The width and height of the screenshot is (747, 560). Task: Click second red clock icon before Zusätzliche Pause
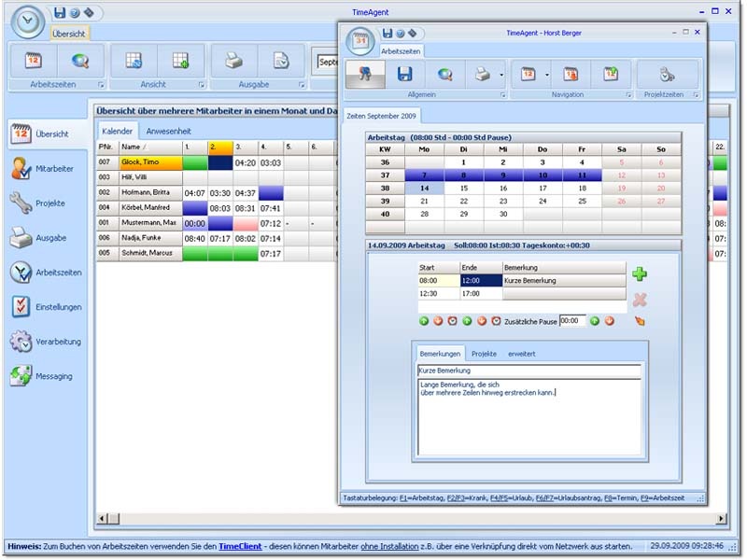(496, 321)
